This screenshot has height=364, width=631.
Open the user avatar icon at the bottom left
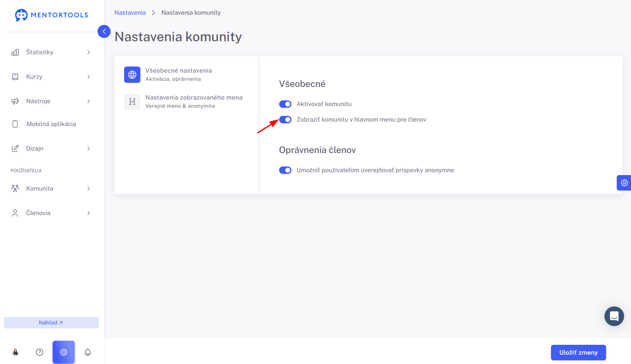tap(16, 352)
